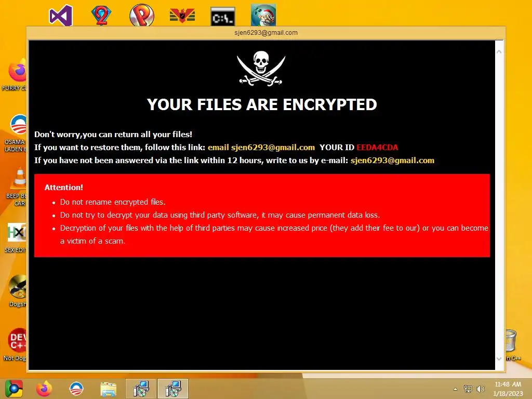
Task: Open the Peggle desktop icon
Action: [142, 15]
